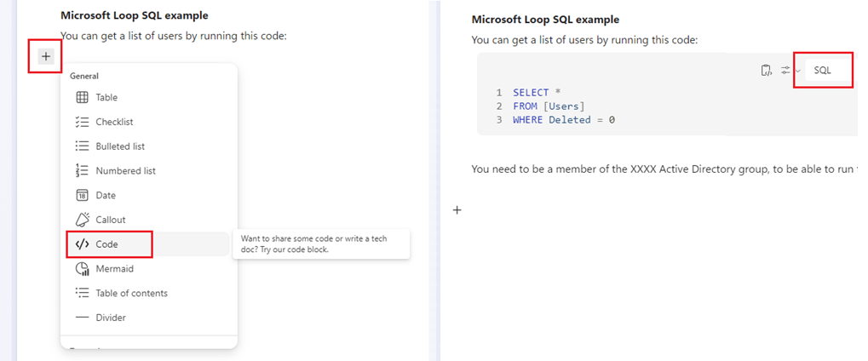The width and height of the screenshot is (868, 361).
Task: Copy code with the clipboard icon
Action: 766,71
